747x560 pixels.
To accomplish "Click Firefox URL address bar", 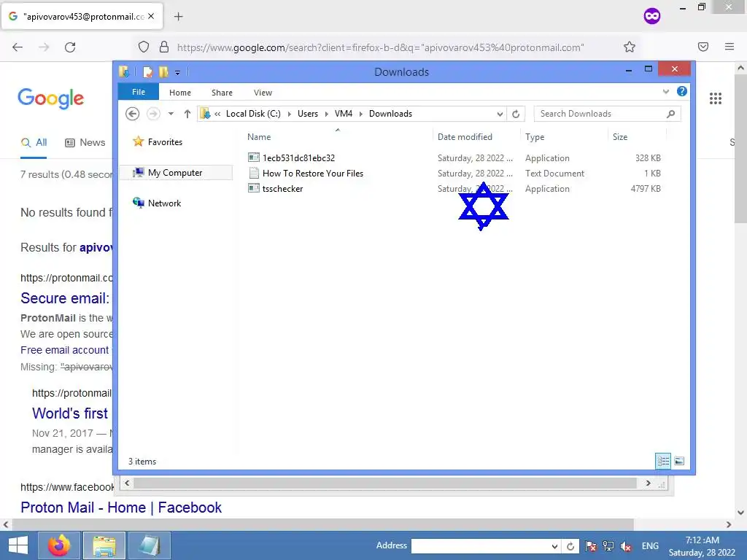I will [x=379, y=47].
